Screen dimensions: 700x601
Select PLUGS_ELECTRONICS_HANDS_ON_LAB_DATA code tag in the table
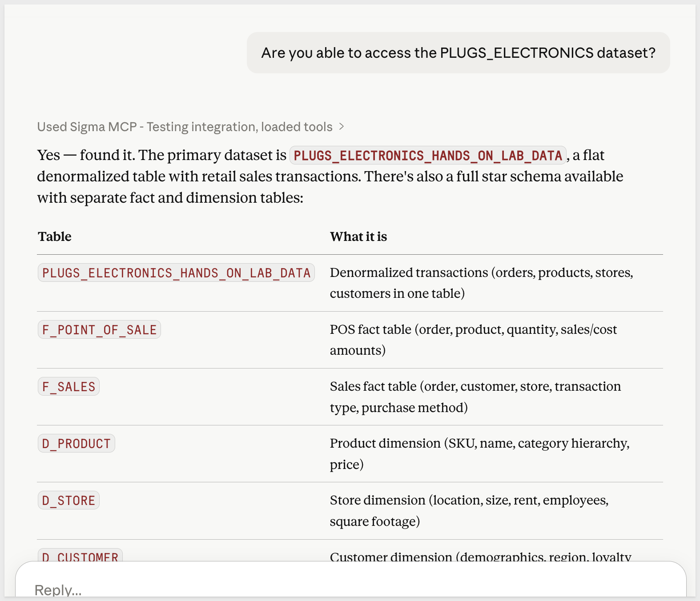[x=176, y=272]
